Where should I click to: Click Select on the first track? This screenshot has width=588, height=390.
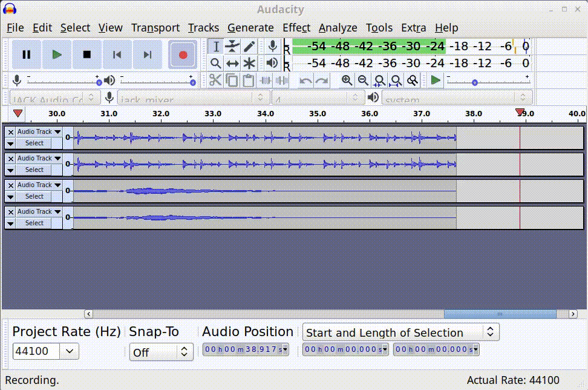pos(34,144)
